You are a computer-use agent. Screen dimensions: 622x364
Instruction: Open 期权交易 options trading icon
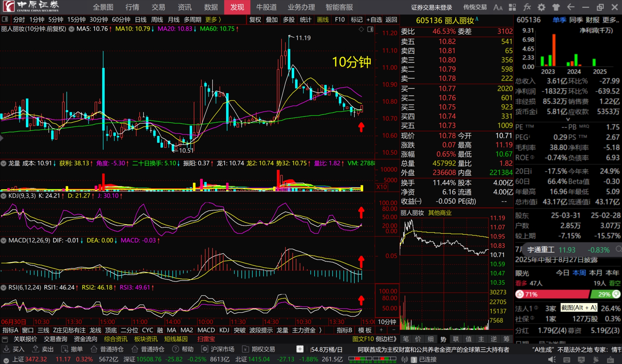[246, 349]
